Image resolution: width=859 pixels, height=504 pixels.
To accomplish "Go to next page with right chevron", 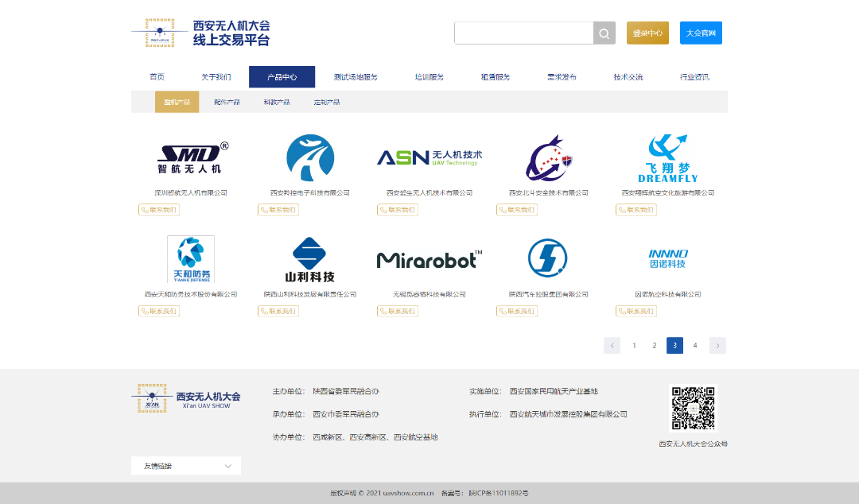I will [717, 345].
